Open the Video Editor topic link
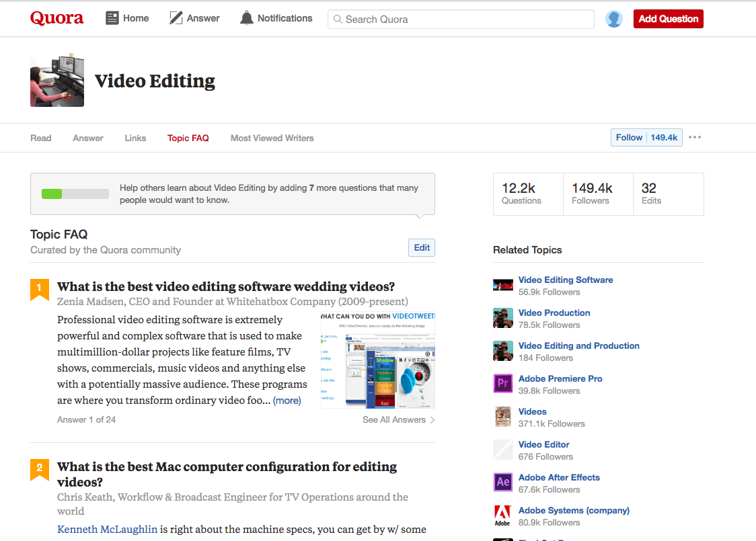The width and height of the screenshot is (756, 541). (544, 445)
